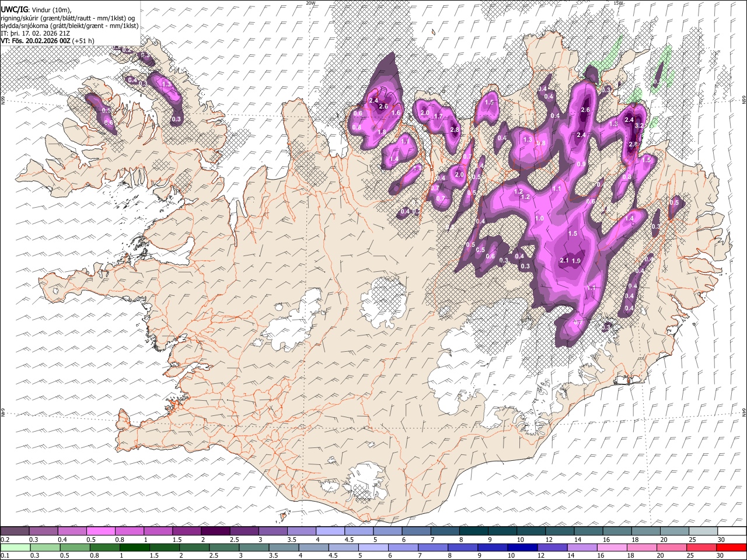Pick the darkest purple 2 swatch in upper legend
The image size is (747, 560).
[x=215, y=531]
